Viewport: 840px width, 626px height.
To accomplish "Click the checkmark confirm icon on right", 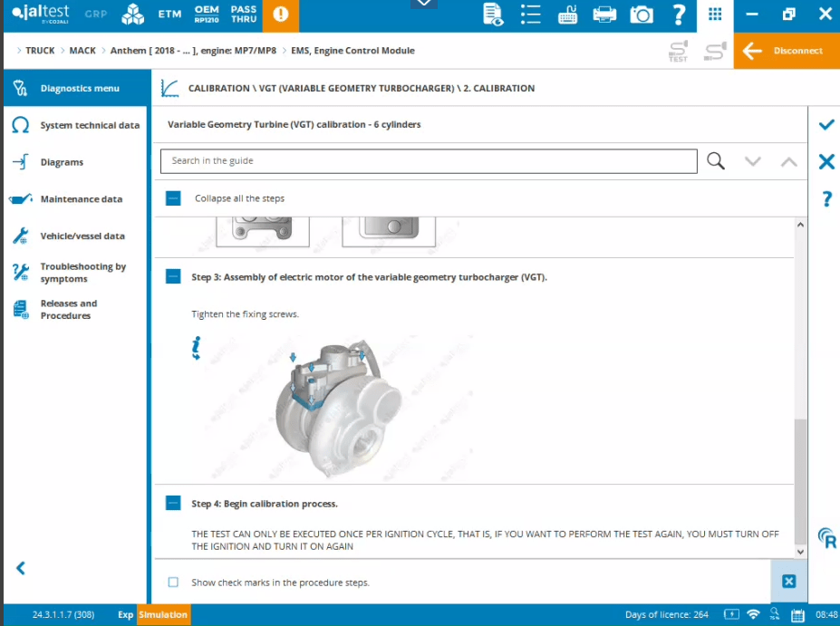I will (826, 124).
